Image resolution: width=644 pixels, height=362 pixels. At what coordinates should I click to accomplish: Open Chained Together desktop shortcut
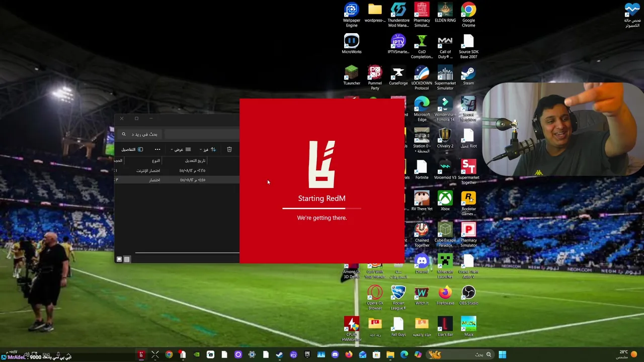(x=422, y=234)
